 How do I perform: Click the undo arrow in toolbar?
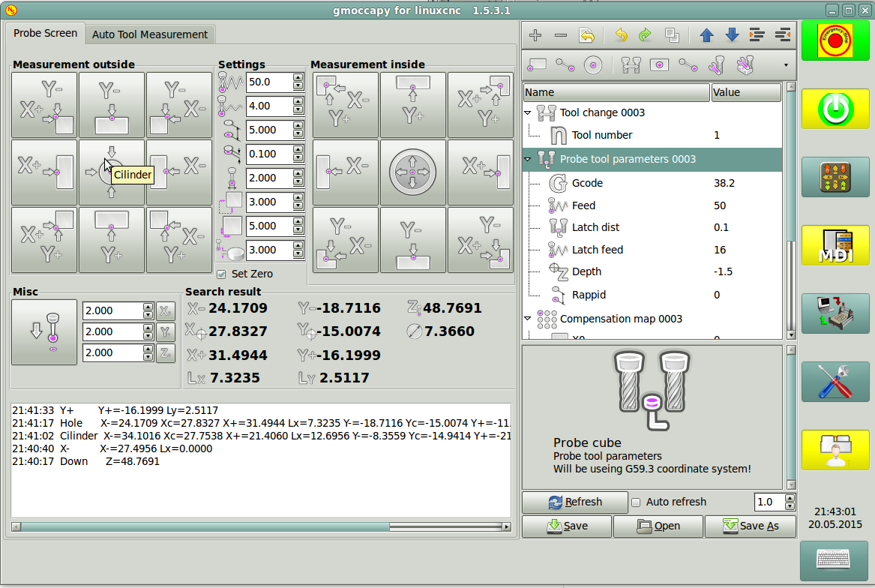point(621,35)
